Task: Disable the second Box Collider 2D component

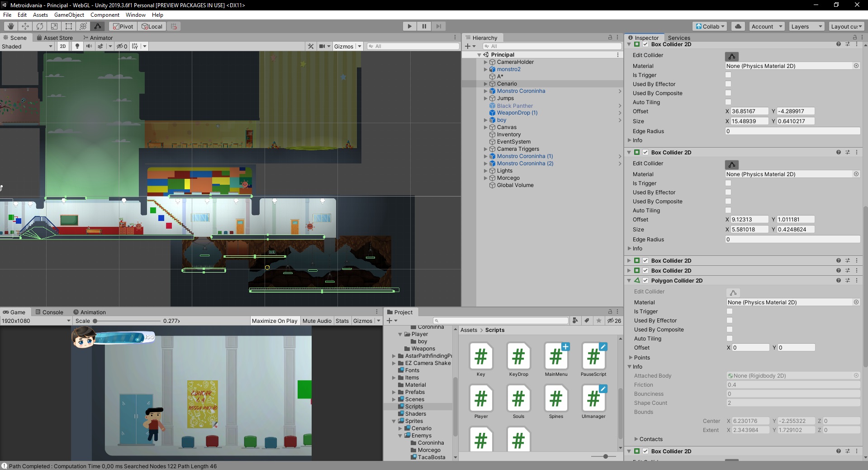Action: [645, 152]
